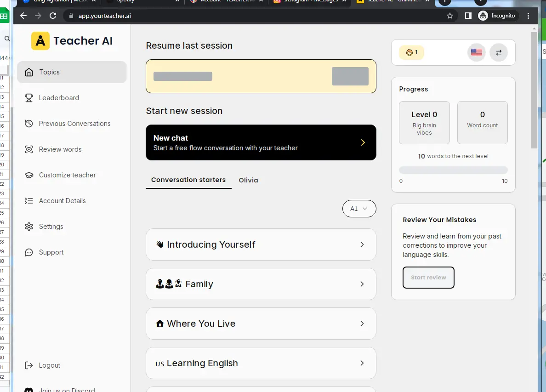Image resolution: width=546 pixels, height=392 pixels.
Task: Open Topics from the home icon
Action: click(x=29, y=72)
